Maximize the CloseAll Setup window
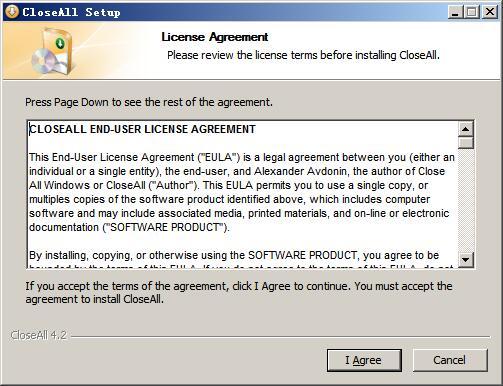 click(x=472, y=12)
